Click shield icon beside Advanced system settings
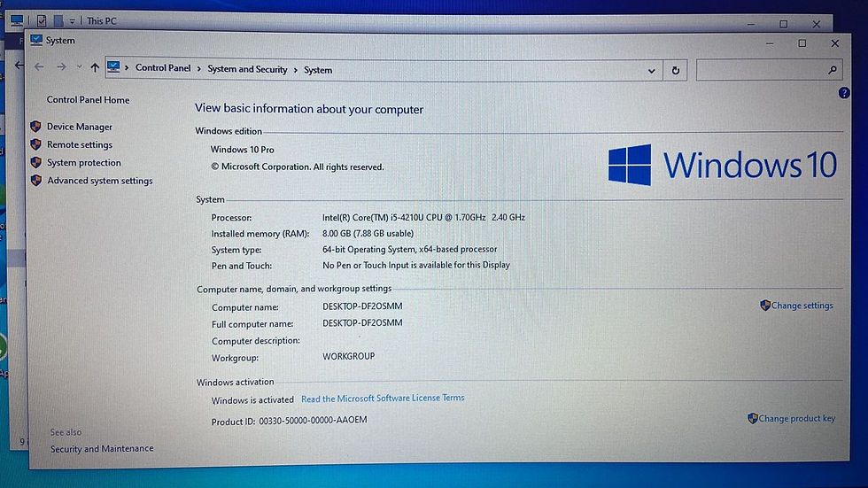 (36, 181)
